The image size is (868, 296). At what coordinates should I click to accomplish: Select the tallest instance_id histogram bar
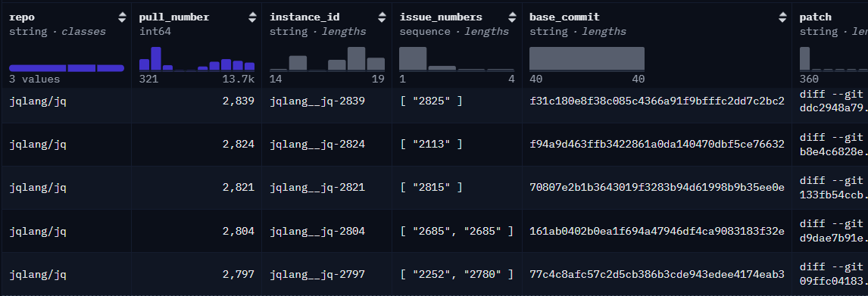click(x=356, y=59)
